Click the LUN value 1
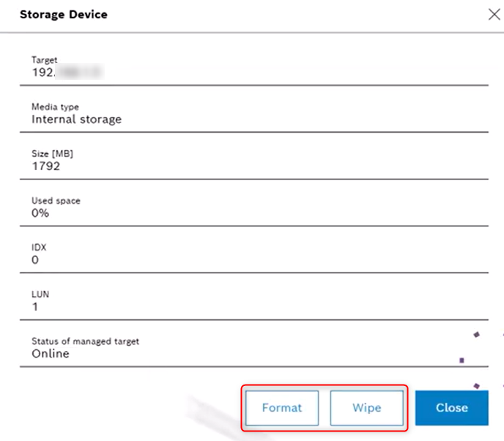504x441 pixels. (x=35, y=306)
